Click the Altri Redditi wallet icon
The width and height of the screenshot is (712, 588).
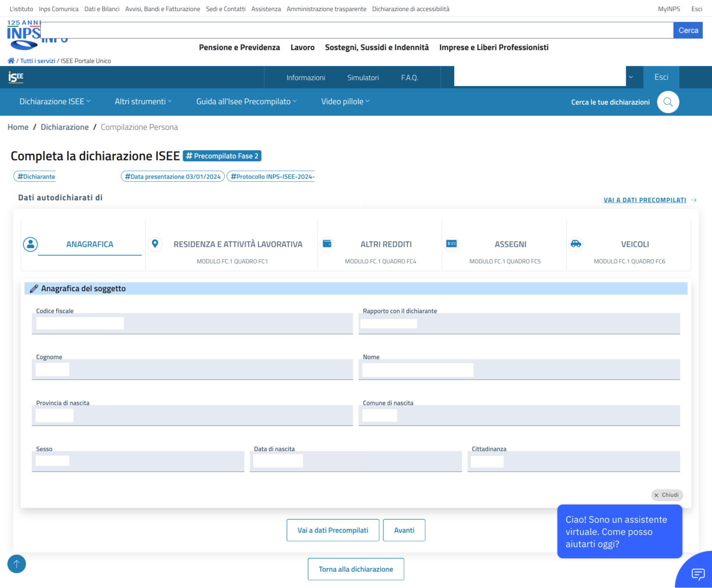point(327,244)
